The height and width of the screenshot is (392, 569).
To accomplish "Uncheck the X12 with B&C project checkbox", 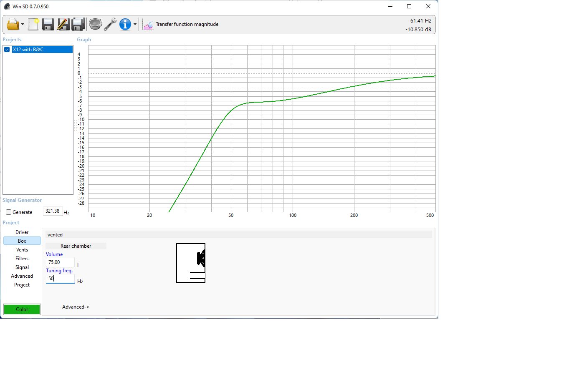I will tap(7, 49).
